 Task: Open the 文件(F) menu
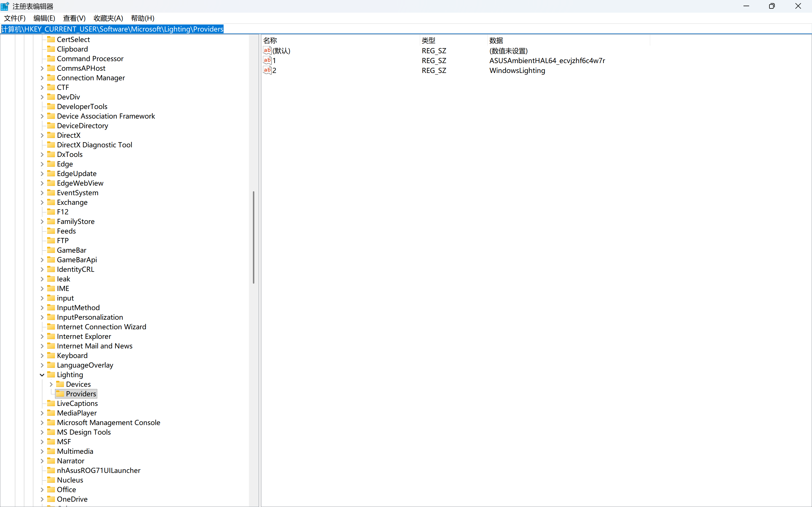click(x=15, y=18)
